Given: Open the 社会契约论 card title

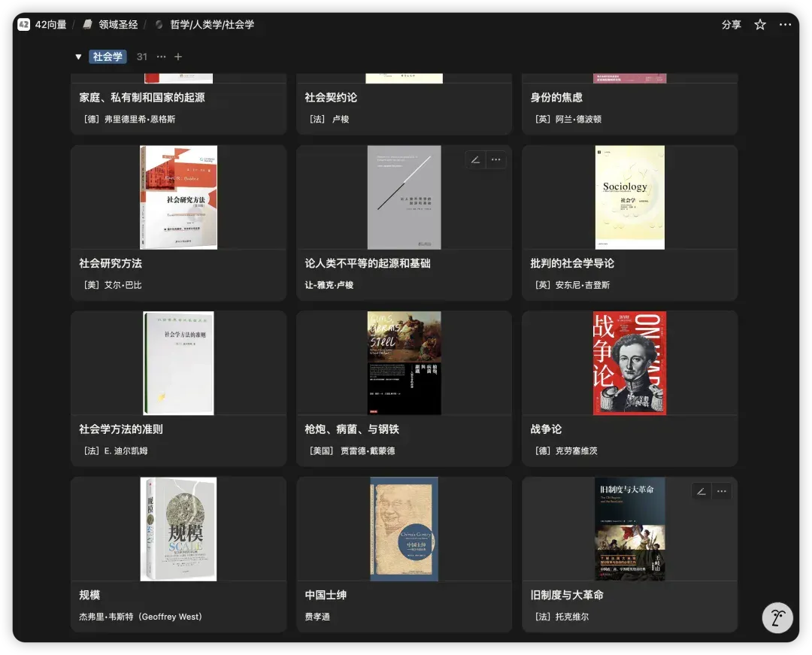Looking at the screenshot, I should point(331,97).
